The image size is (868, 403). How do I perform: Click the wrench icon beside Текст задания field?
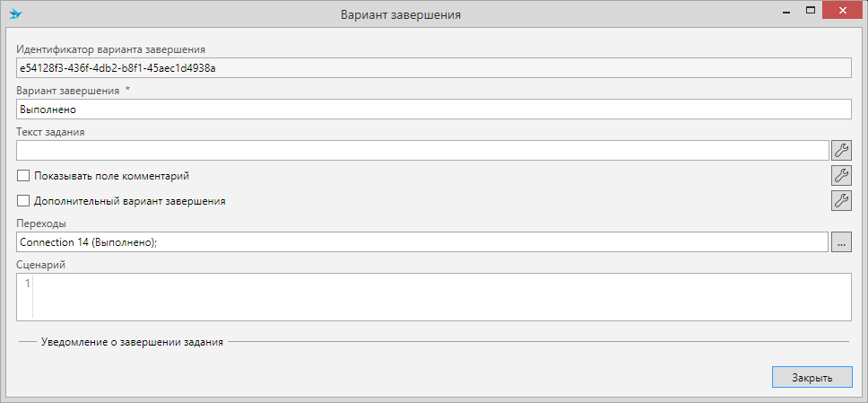(840, 150)
